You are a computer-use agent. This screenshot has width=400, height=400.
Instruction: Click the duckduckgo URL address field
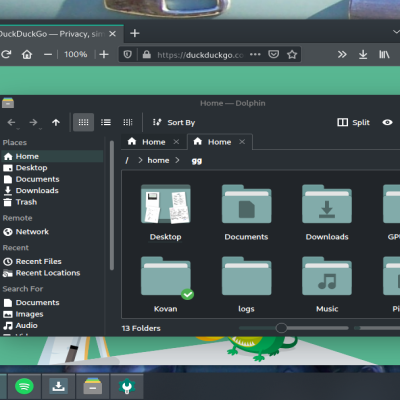click(200, 55)
